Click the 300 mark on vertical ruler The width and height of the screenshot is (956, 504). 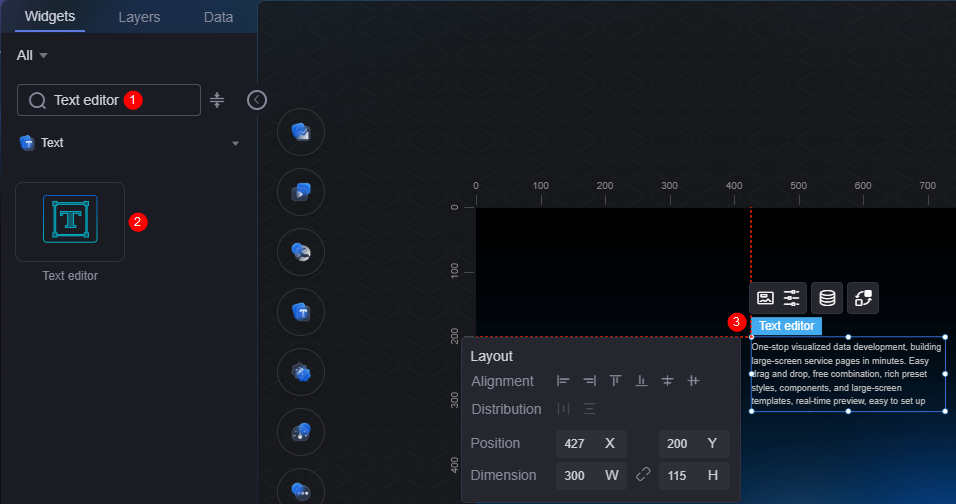[x=454, y=400]
